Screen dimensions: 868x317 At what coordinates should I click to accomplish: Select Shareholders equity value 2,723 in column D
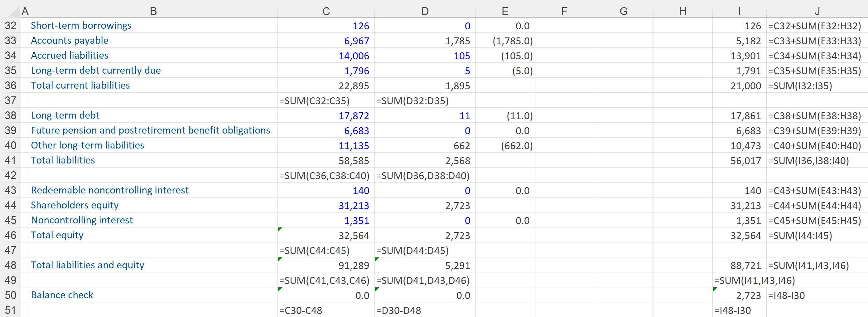(457, 206)
